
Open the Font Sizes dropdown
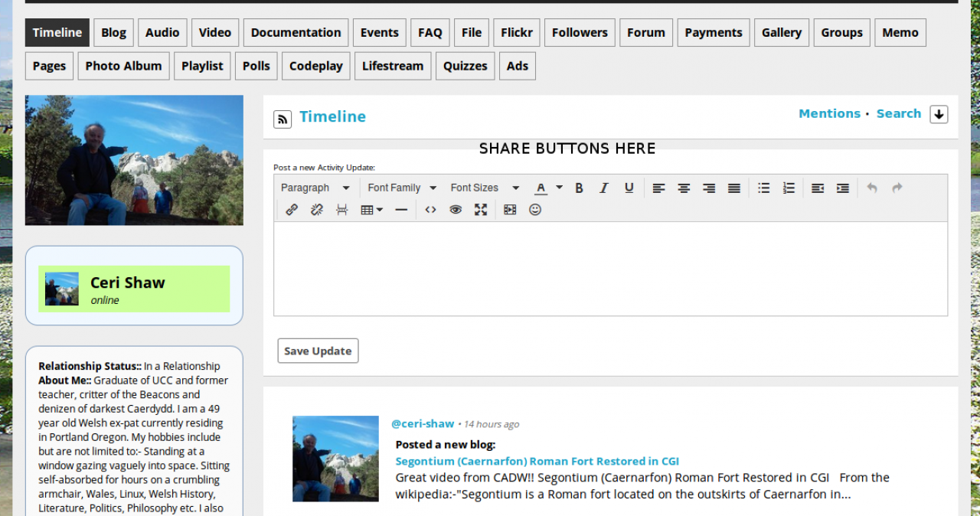click(x=485, y=188)
